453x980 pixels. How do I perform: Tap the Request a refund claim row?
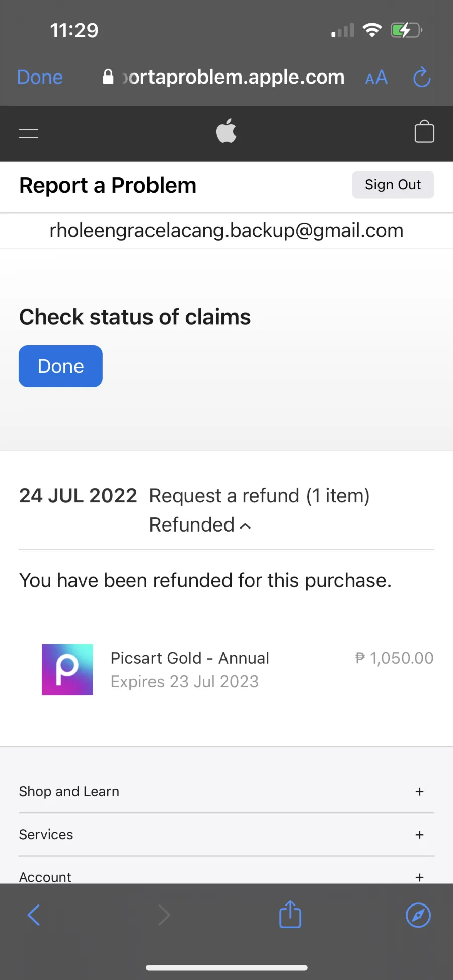pyautogui.click(x=259, y=496)
